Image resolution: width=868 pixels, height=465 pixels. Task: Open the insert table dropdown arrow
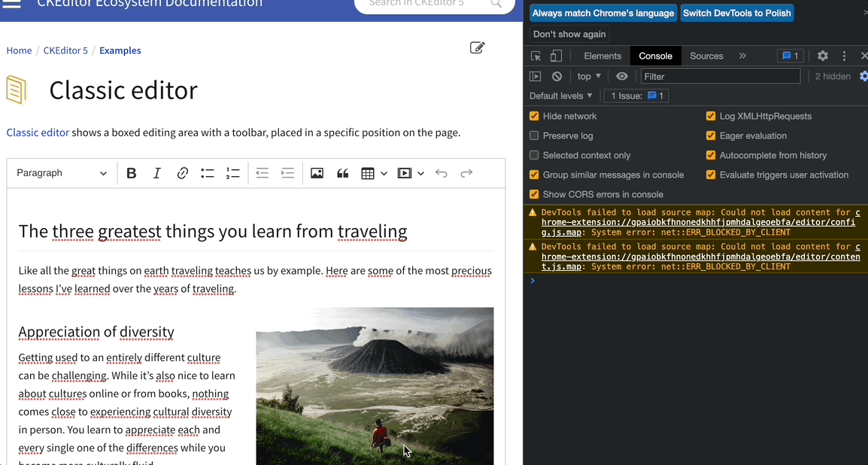383,173
